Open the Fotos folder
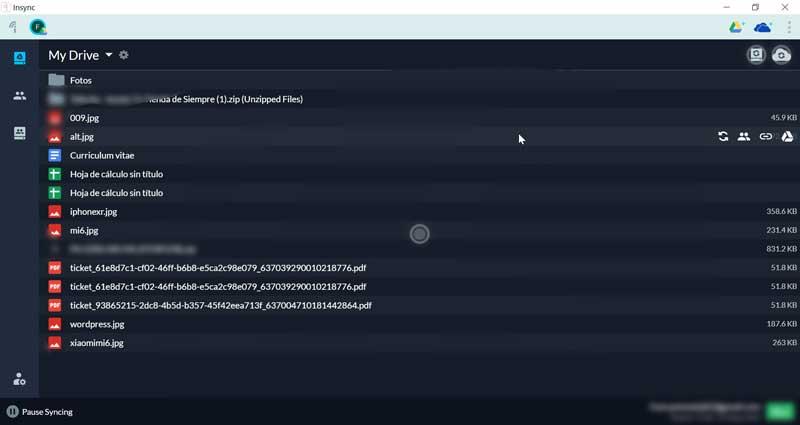 (80, 80)
